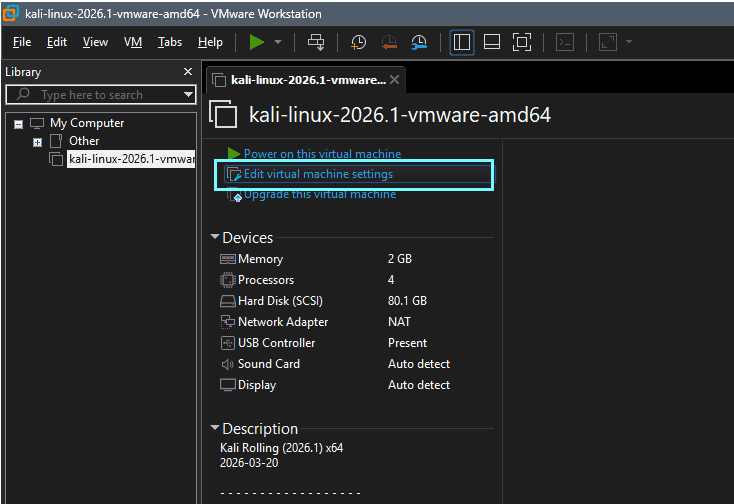
Task: Collapse the Devices section triangle
Action: pos(215,237)
